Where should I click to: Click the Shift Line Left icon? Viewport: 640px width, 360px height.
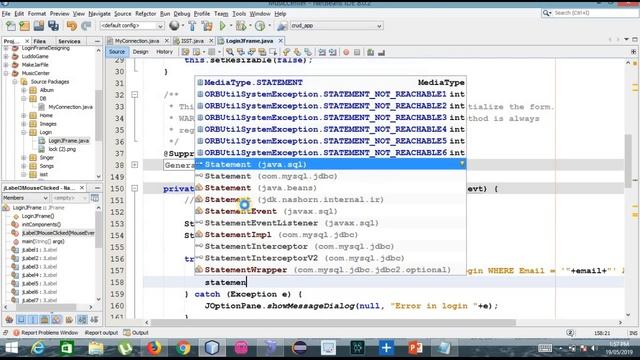tap(322, 52)
